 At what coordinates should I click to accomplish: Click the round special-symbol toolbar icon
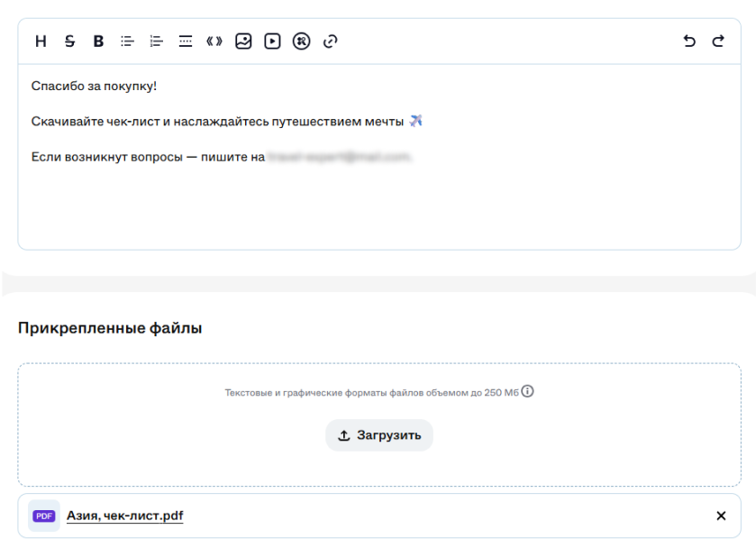pyautogui.click(x=301, y=41)
